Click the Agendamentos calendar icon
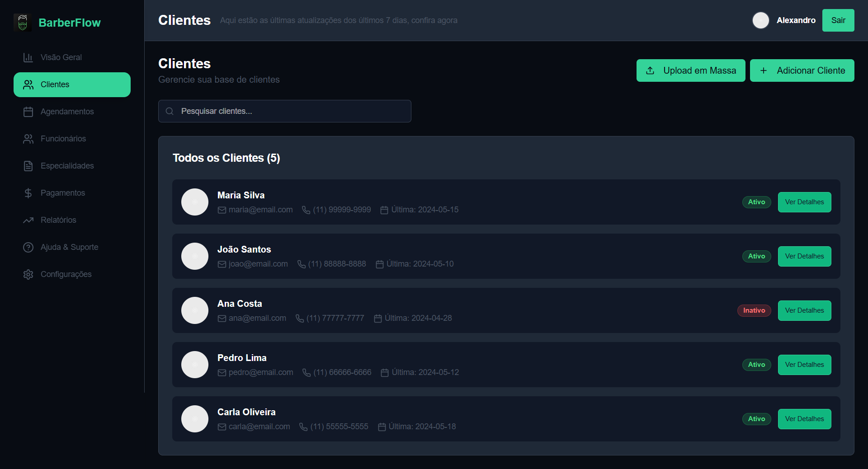The height and width of the screenshot is (469, 868). click(x=28, y=112)
